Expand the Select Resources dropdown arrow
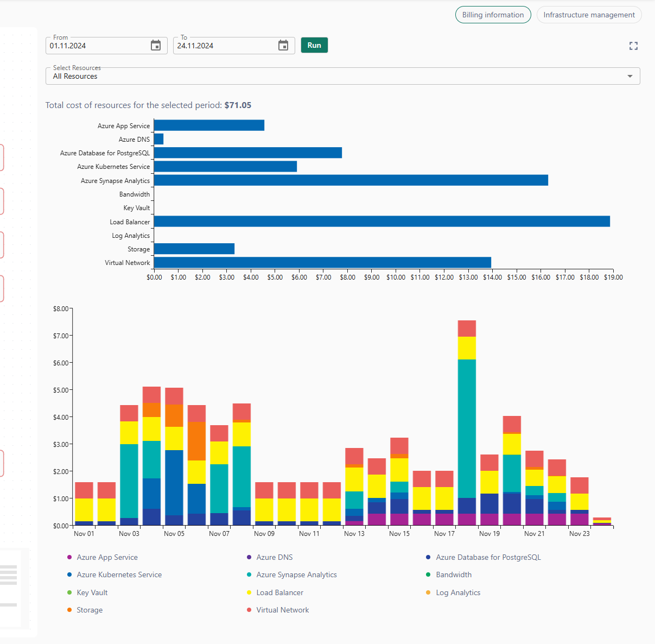 [x=630, y=76]
